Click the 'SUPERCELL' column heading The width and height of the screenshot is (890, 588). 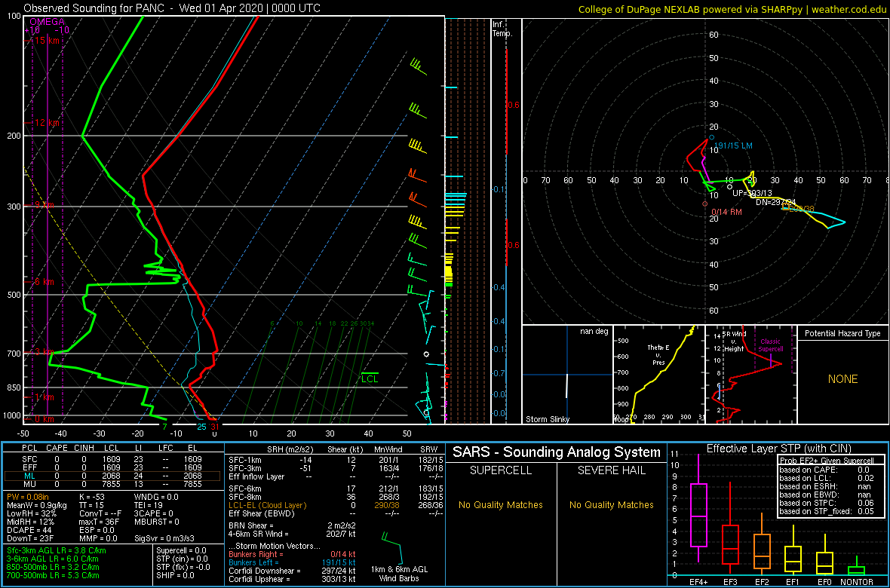click(x=500, y=470)
